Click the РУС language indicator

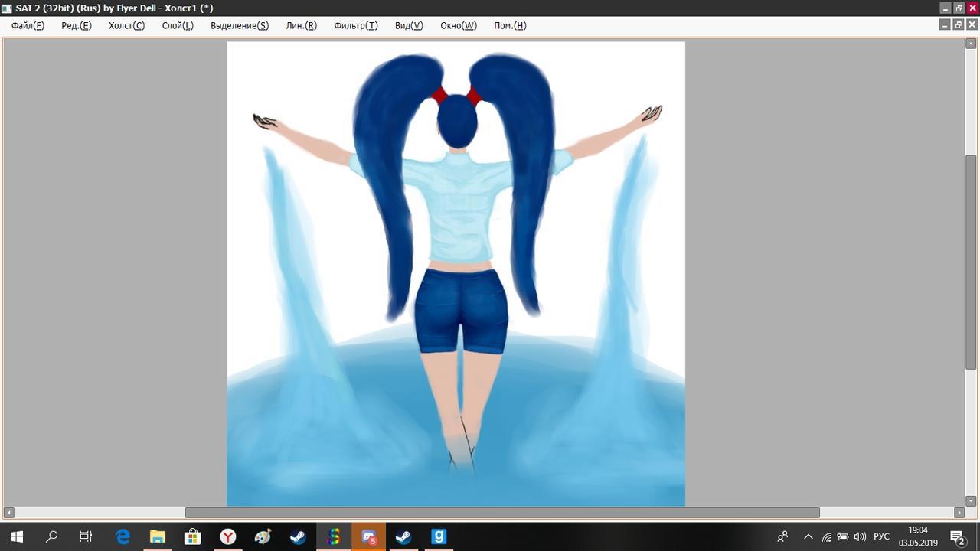click(x=881, y=536)
